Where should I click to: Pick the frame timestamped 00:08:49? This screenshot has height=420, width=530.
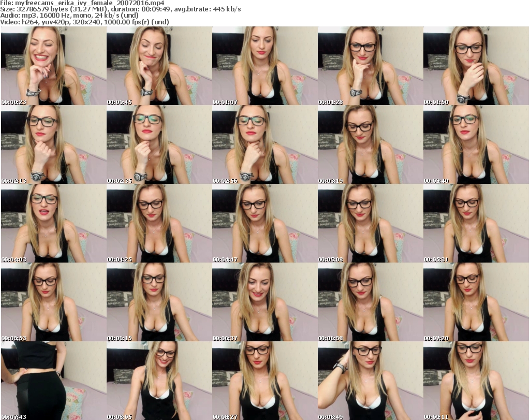(370, 381)
